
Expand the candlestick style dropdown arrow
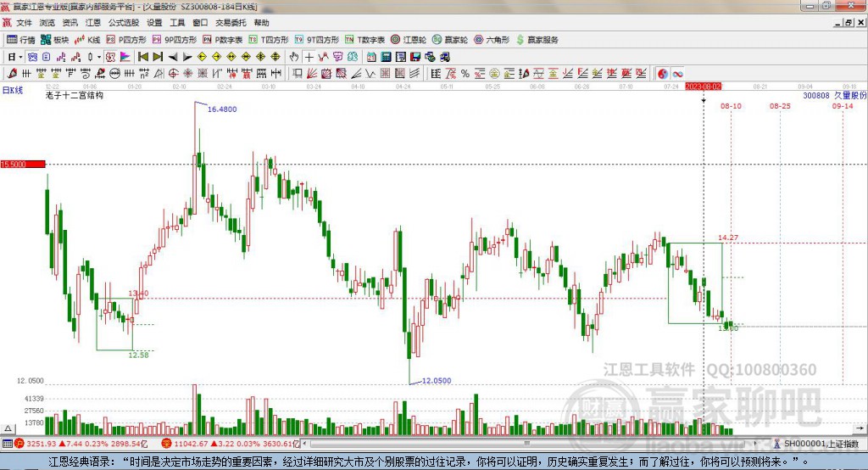coord(99,57)
